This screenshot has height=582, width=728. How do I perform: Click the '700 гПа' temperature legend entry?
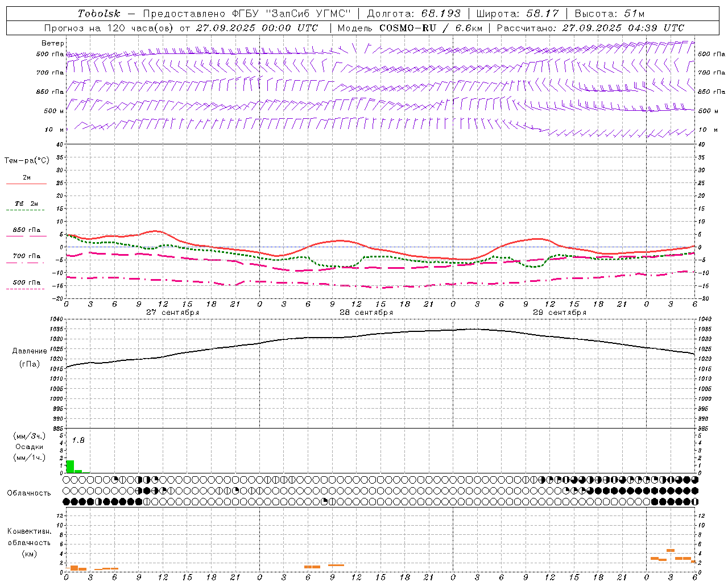(27, 256)
